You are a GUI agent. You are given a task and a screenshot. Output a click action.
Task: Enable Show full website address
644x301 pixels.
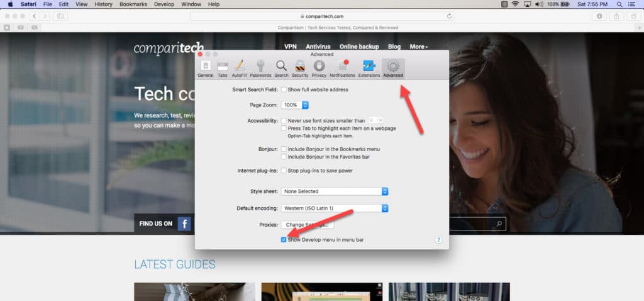point(284,89)
